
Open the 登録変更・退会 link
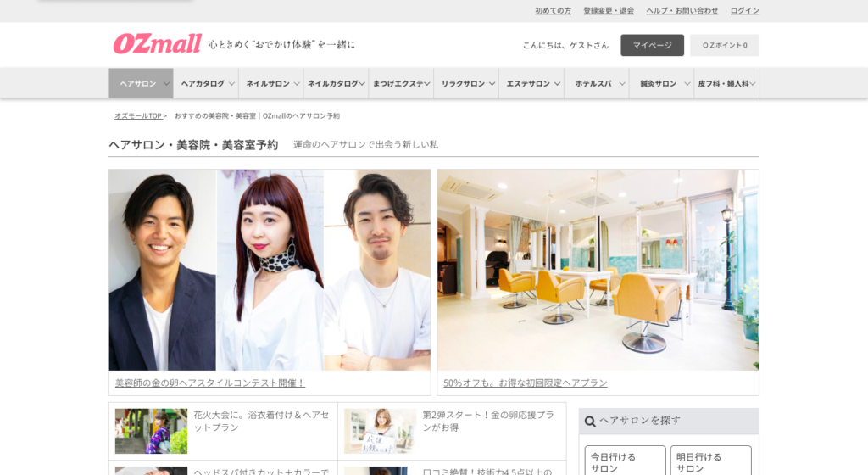[609, 10]
